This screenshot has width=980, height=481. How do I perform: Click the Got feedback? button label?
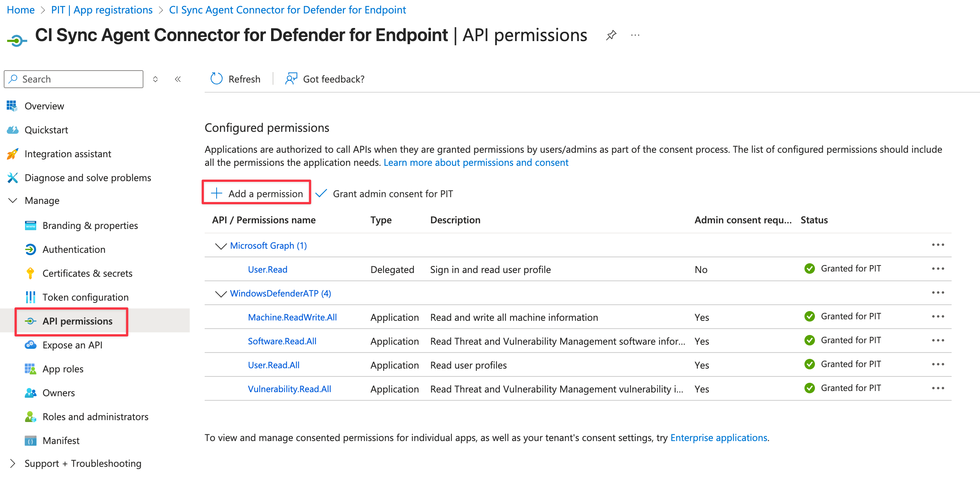[x=334, y=79]
